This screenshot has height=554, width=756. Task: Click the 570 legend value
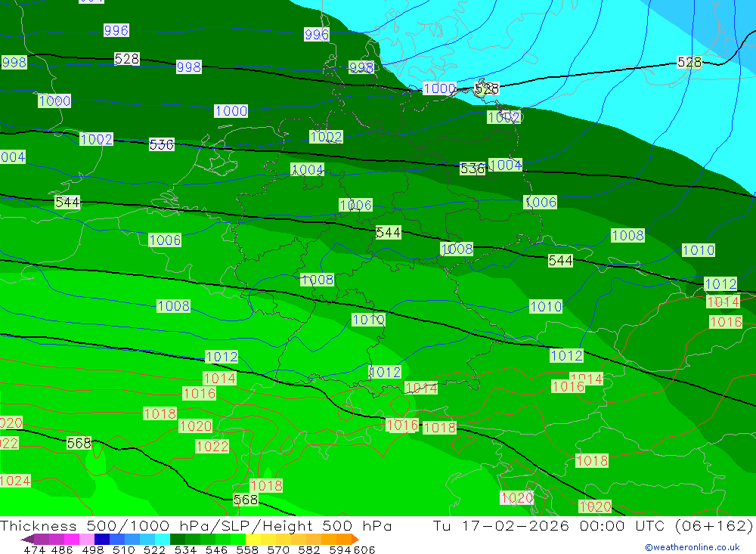277,549
